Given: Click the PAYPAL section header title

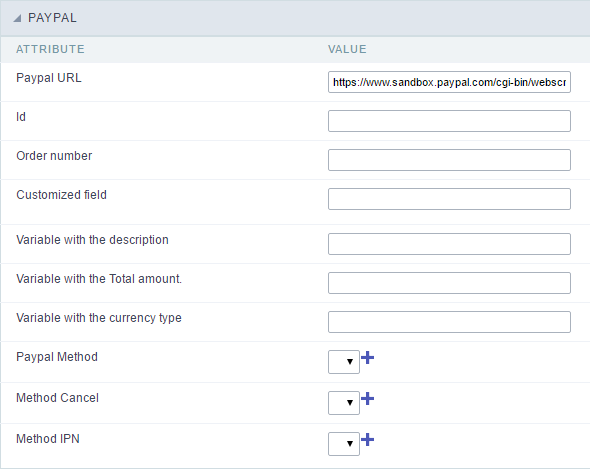Looking at the screenshot, I should click(52, 18).
